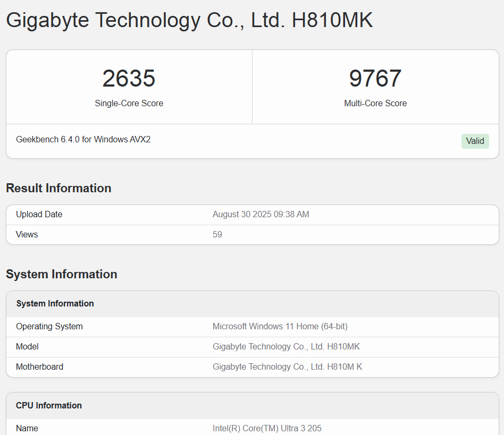Click the Geekbench 6.4.0 for Windows AVX2 text
This screenshot has width=504, height=435.
click(x=83, y=140)
